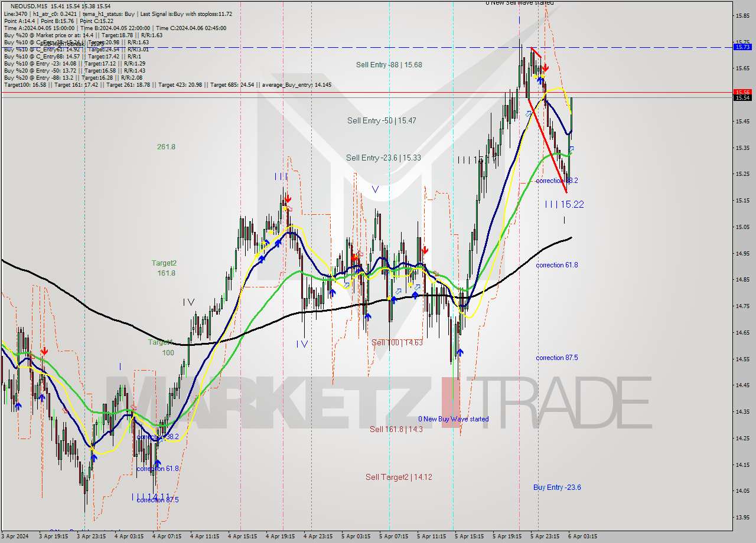
Task: Click '5 Apr 07:15' on the time axis
Action: click(x=394, y=537)
